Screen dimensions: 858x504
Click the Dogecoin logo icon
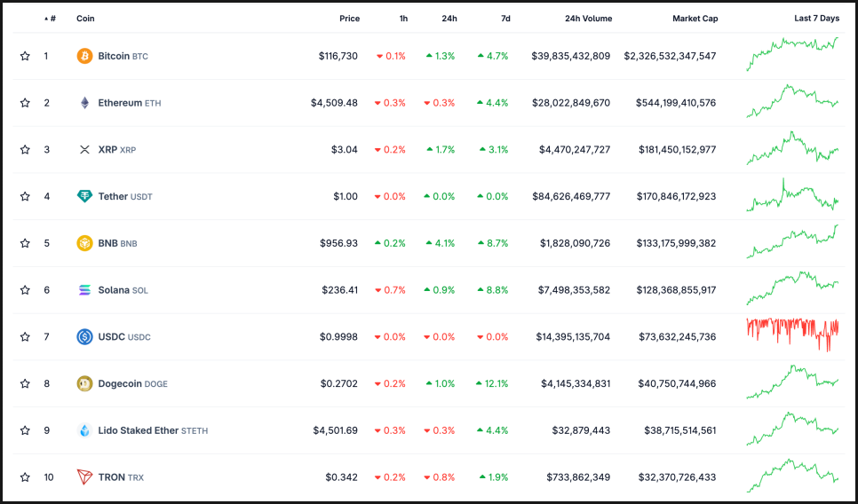click(84, 383)
